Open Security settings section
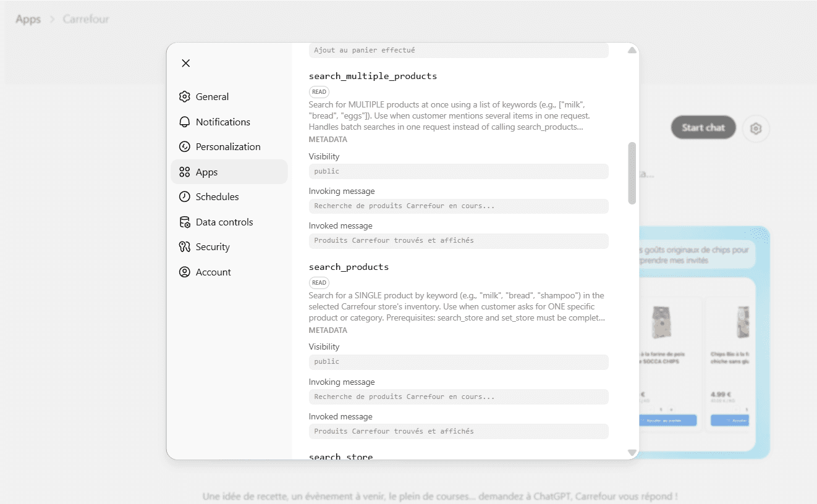Screen dimensions: 817x504 [229, 246]
